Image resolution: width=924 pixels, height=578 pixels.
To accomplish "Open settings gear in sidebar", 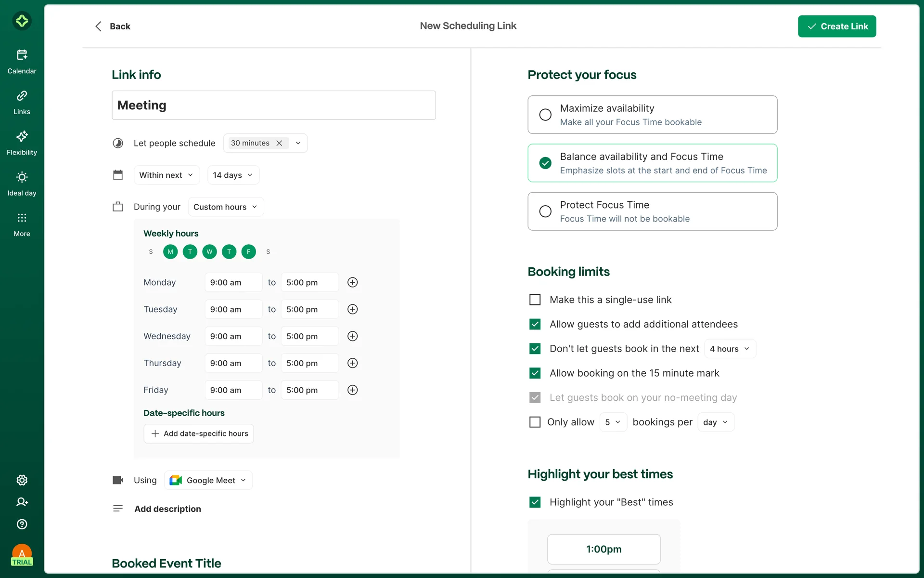I will (x=22, y=480).
